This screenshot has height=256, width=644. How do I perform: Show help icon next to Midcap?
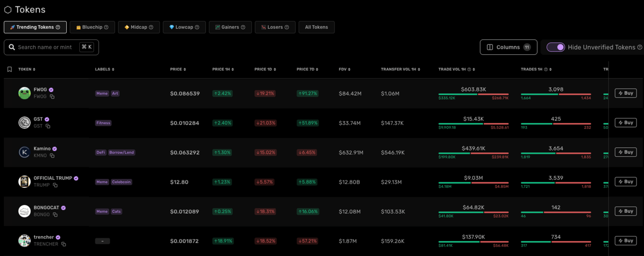(151, 27)
